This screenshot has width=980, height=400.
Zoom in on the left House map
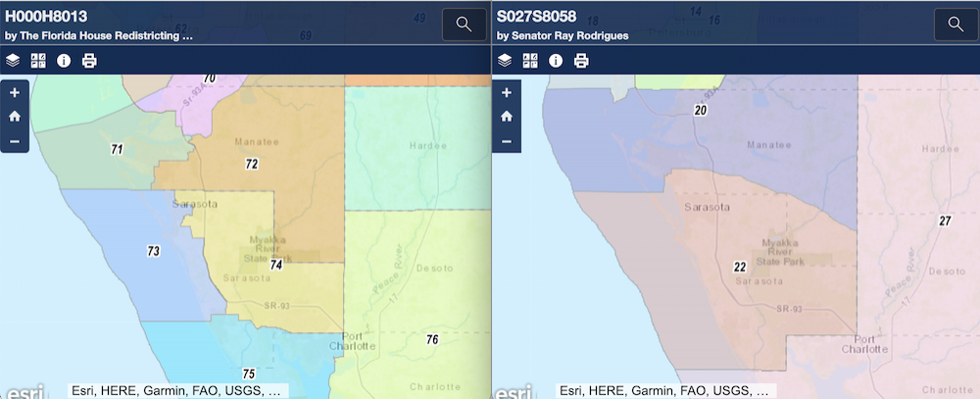click(14, 93)
